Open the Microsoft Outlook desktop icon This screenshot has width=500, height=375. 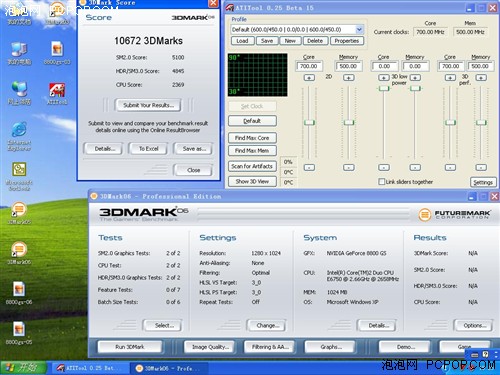[x=19, y=170]
